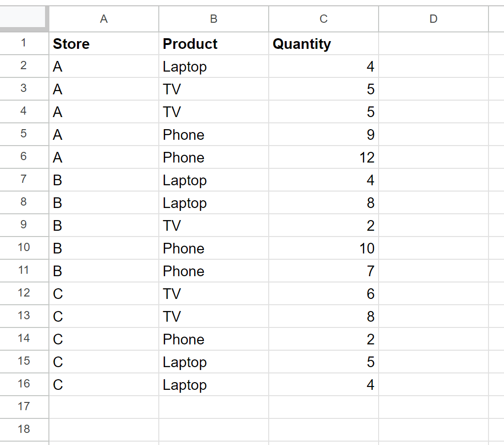Select column B header
The image size is (504, 445).
pyautogui.click(x=214, y=19)
